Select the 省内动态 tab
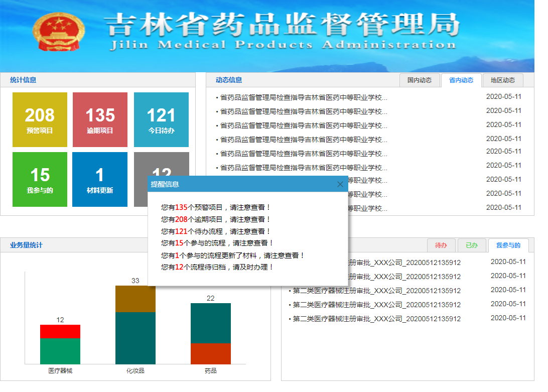 point(461,80)
